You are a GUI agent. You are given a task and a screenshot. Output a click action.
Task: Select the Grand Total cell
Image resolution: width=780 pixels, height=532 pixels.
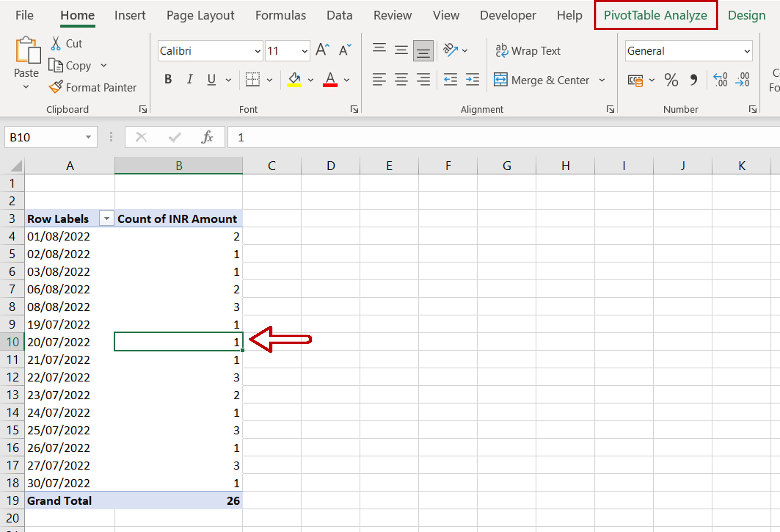tap(59, 501)
